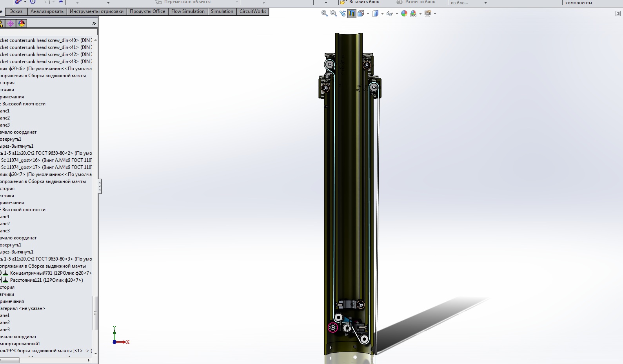Open the из бло... dropdown arrow
Screen dimensions: 623x364
click(485, 3)
